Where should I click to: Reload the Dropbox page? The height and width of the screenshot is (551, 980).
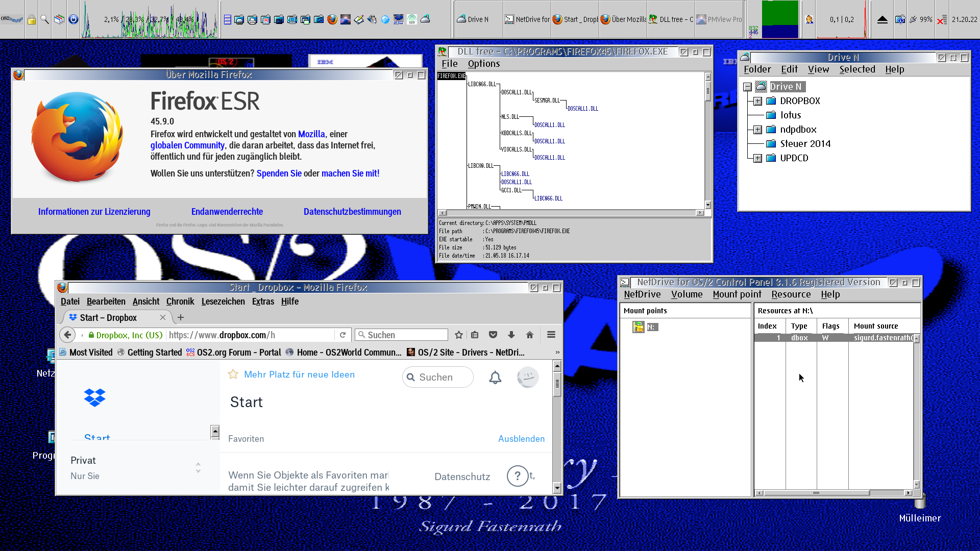[x=343, y=335]
